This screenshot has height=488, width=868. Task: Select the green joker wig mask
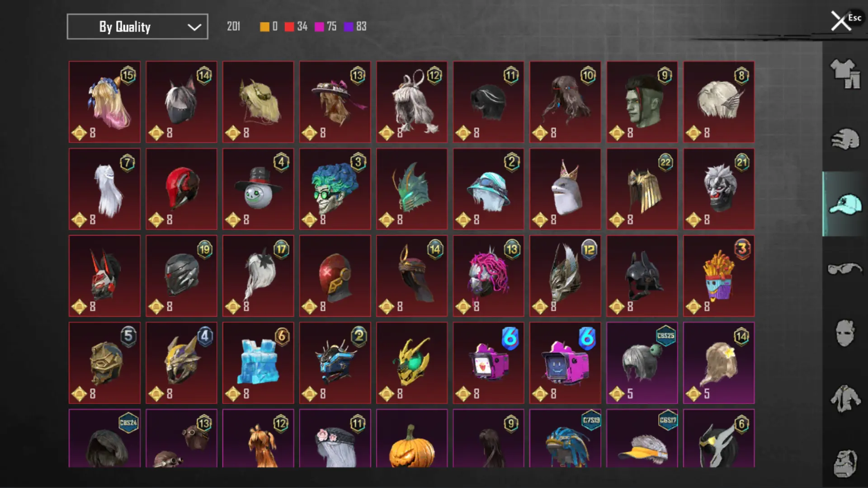click(335, 189)
